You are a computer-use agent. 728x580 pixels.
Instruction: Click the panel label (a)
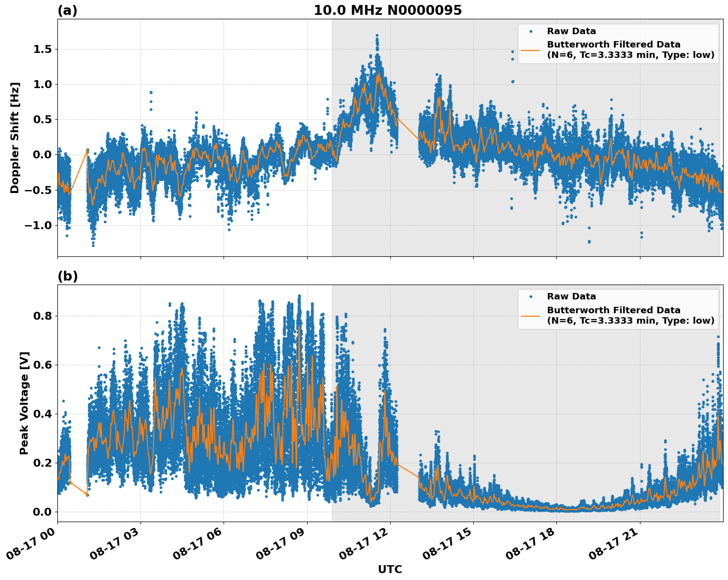click(67, 9)
